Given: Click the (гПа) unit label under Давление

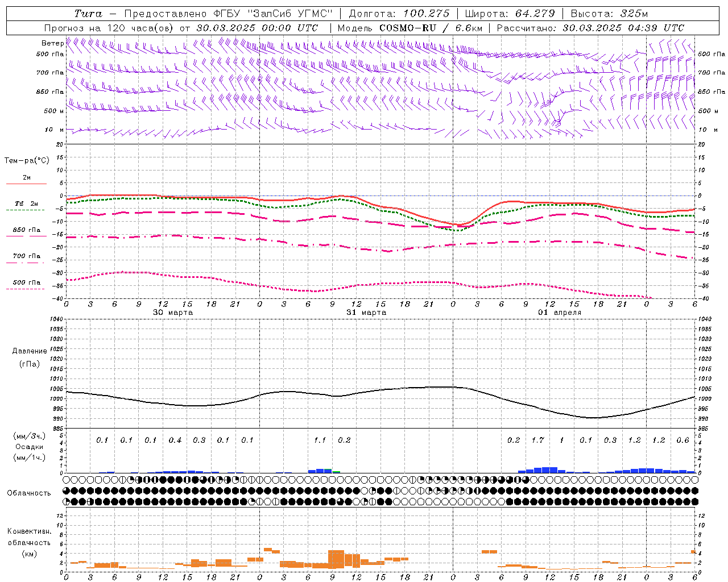Looking at the screenshot, I should coord(30,364).
